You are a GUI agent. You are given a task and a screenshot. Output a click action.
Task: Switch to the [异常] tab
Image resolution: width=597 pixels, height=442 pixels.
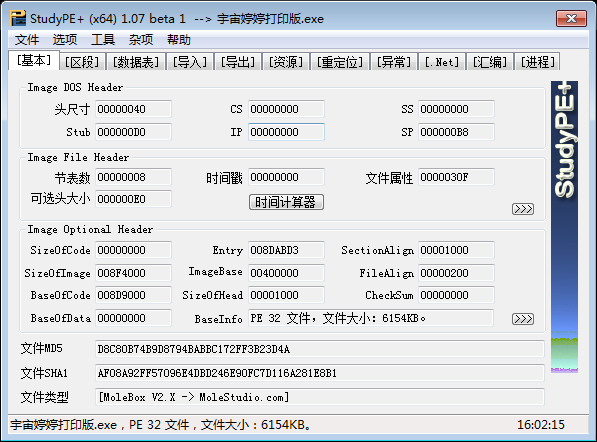tap(394, 62)
